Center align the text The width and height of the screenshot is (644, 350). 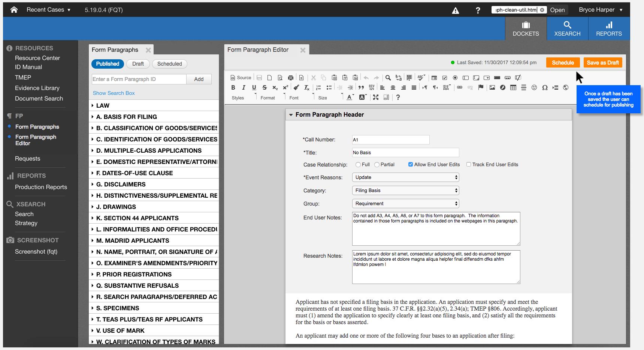[x=393, y=87]
